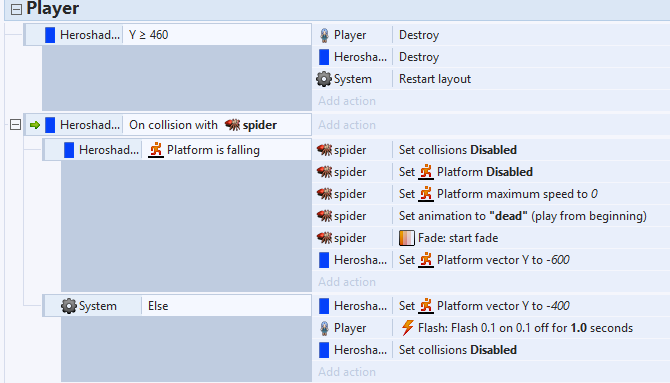
Task: Click blue Heroshadow icon in On collision event
Action: click(x=50, y=125)
